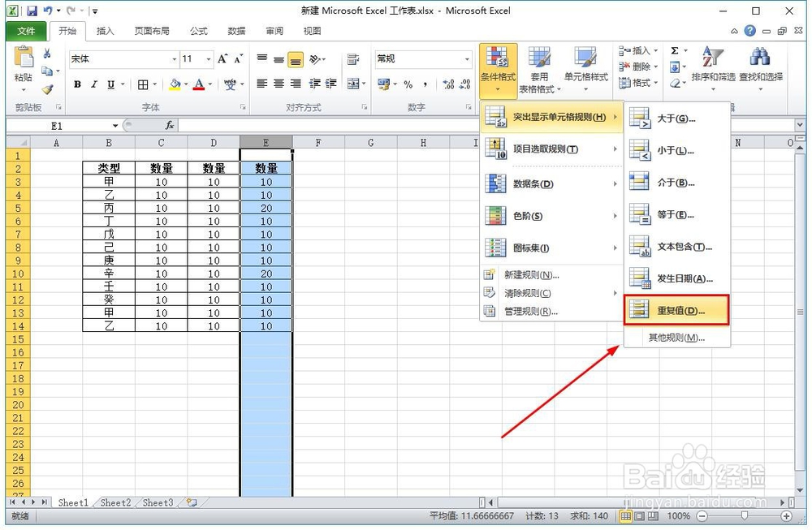Viewport: 812px width, 530px height.
Task: Click the text orientation icon
Action: pos(315,59)
